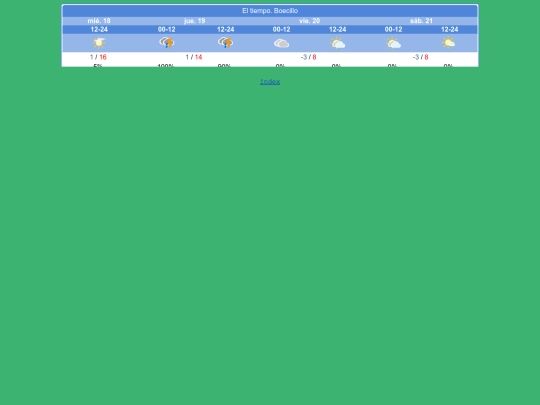Click the 12-24 period under sáb. 21
This screenshot has height=405, width=540.
pyautogui.click(x=449, y=30)
